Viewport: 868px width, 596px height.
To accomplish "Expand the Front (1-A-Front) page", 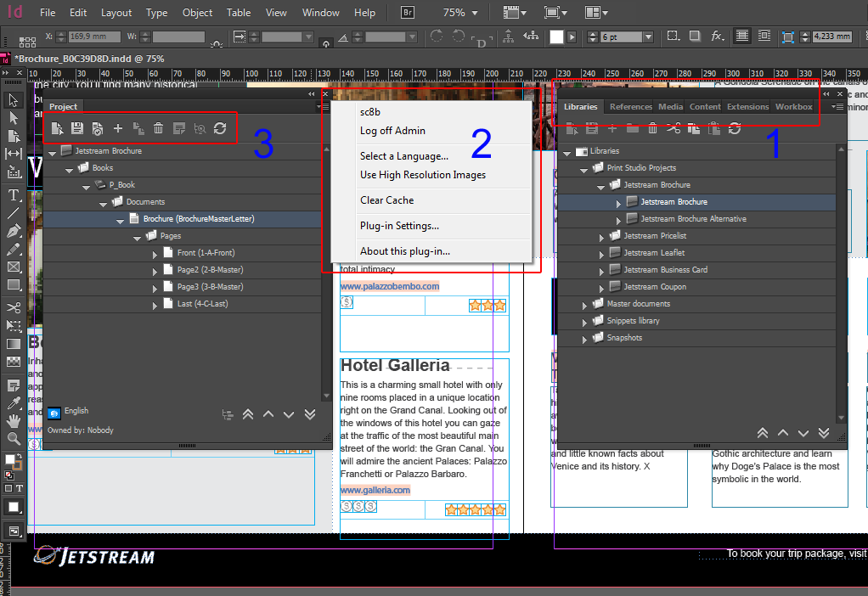I will (x=155, y=254).
